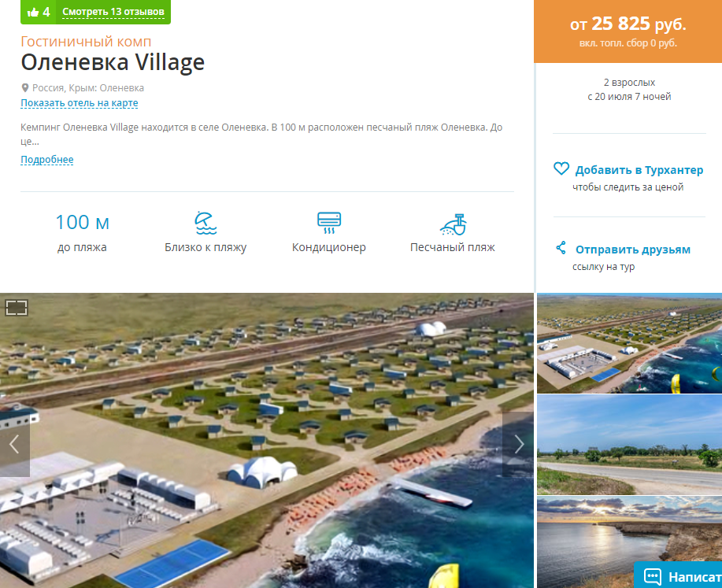The height and width of the screenshot is (588, 722).
Task: Click the heart icon for Турхантер
Action: 561,168
